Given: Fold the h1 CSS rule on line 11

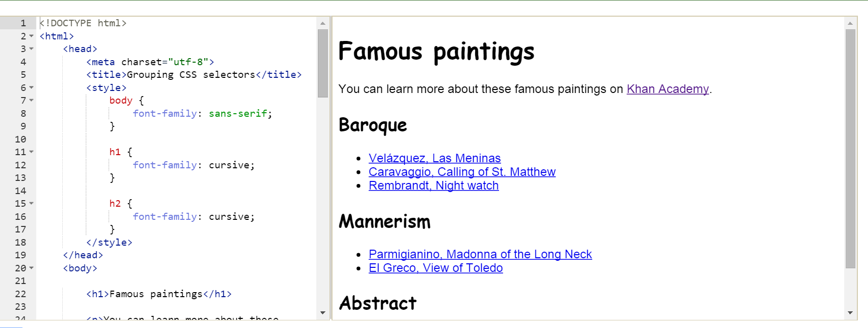Looking at the screenshot, I should [31, 152].
